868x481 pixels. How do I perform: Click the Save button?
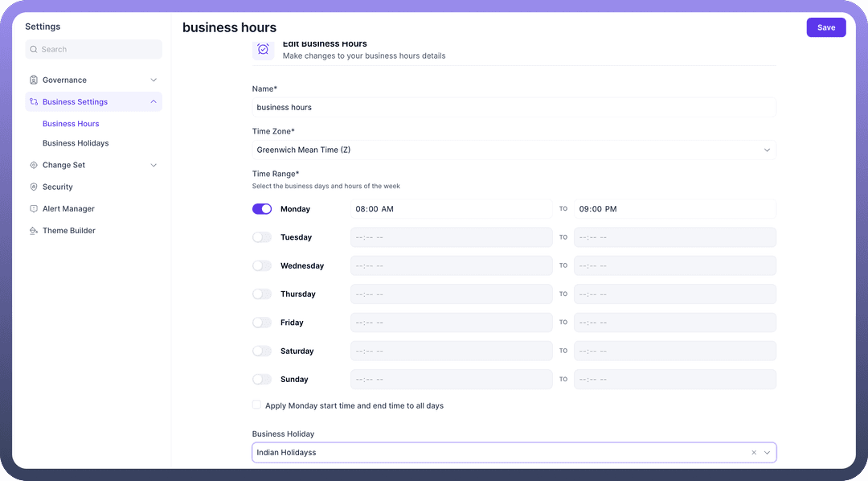(x=825, y=27)
